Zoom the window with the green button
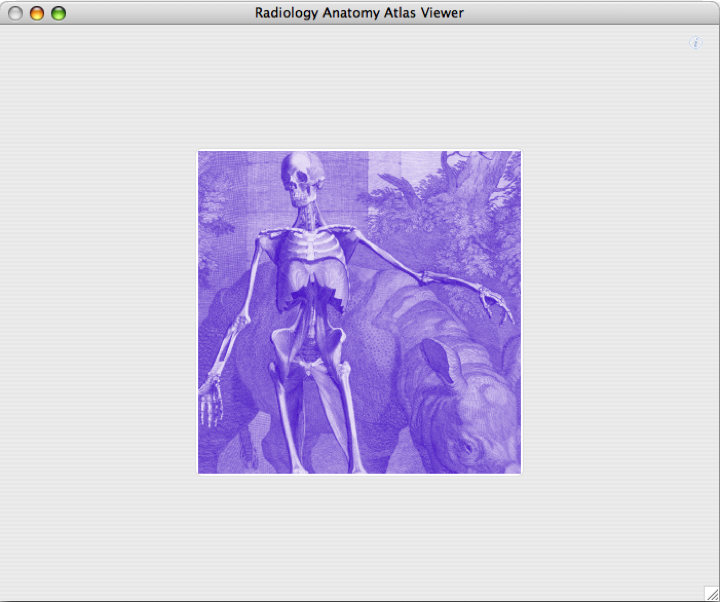Image resolution: width=720 pixels, height=602 pixels. [x=58, y=13]
